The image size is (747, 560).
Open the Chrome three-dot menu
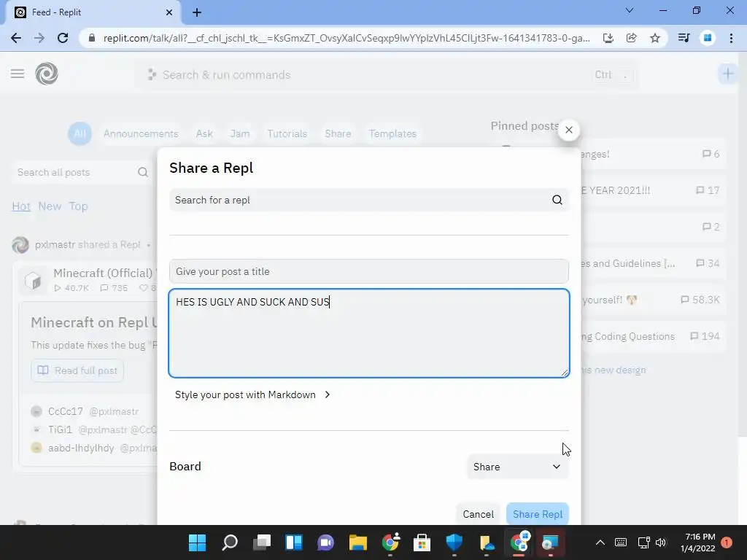pyautogui.click(x=731, y=38)
